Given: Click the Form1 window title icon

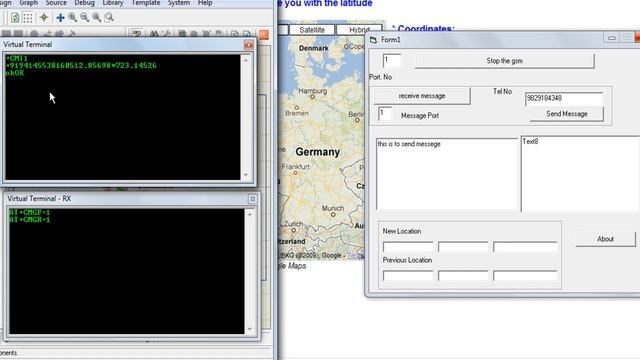Looking at the screenshot, I should [373, 40].
